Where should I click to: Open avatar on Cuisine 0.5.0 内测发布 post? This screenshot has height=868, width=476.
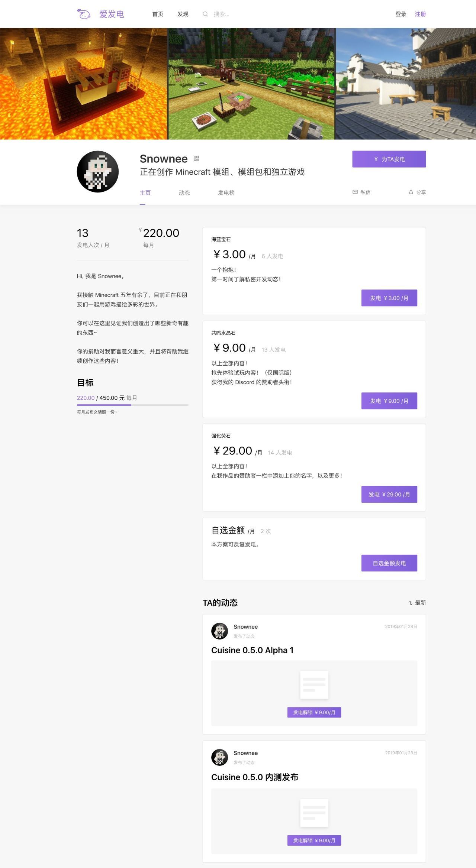219,757
